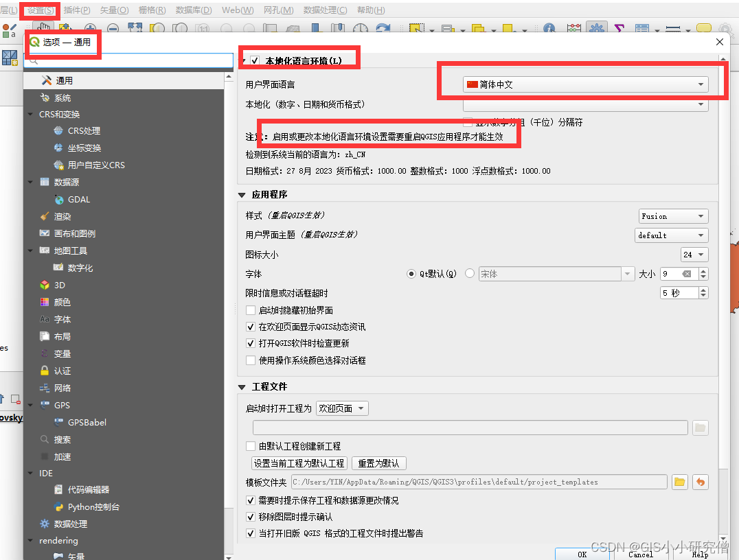The image size is (739, 560).
Task: Open the 渲染 brush icon entry
Action: tap(45, 216)
